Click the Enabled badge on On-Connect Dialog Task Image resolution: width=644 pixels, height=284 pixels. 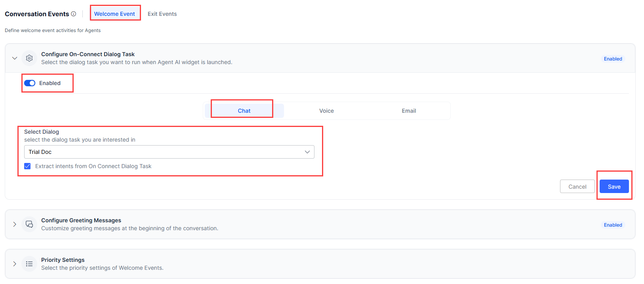tap(613, 59)
